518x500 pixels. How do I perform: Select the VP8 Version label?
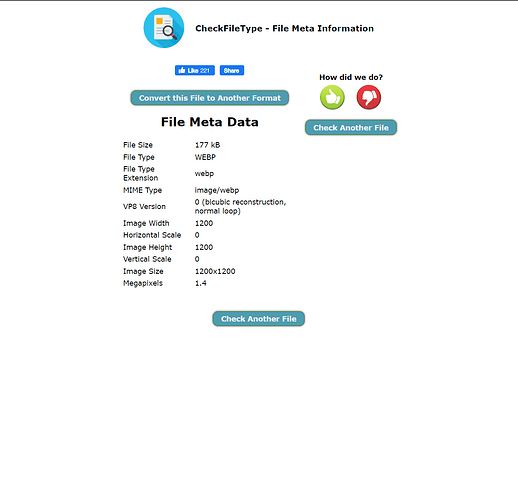click(x=144, y=207)
